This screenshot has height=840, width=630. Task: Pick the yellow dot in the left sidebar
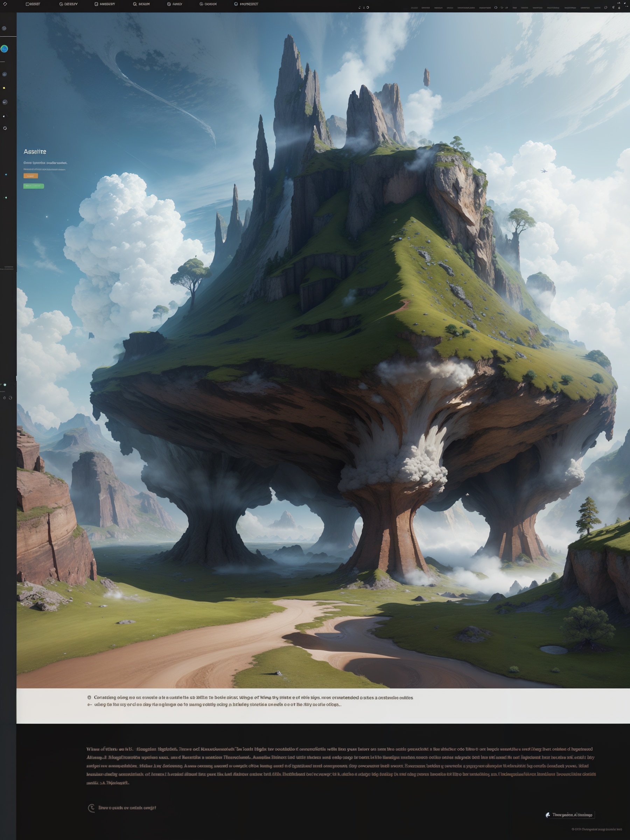click(4, 88)
